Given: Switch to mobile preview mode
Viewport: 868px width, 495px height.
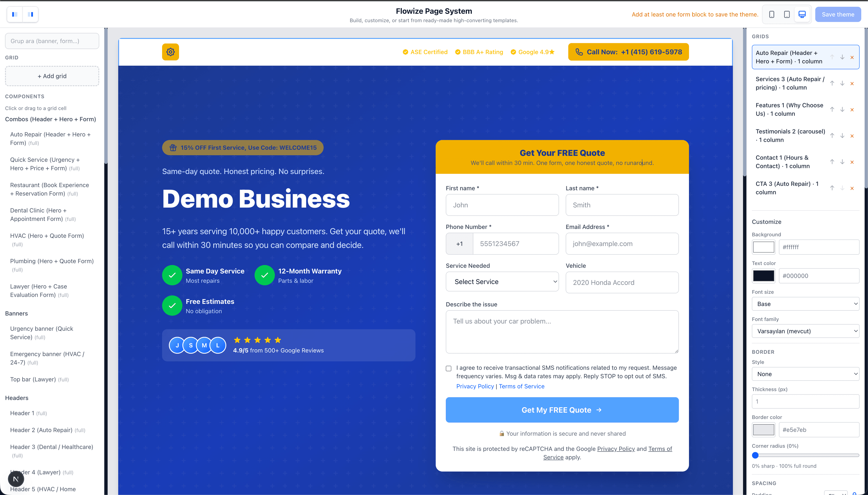Looking at the screenshot, I should (771, 14).
